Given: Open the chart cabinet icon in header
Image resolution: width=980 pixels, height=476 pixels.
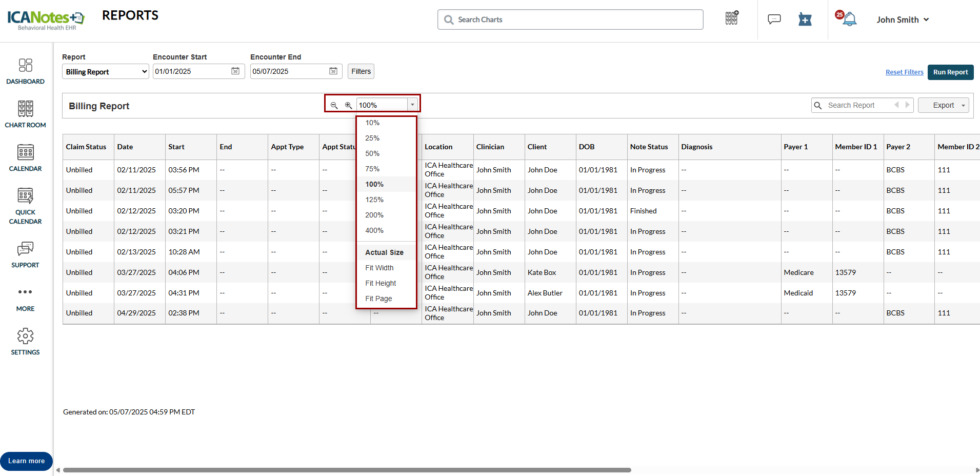Looking at the screenshot, I should 732,18.
